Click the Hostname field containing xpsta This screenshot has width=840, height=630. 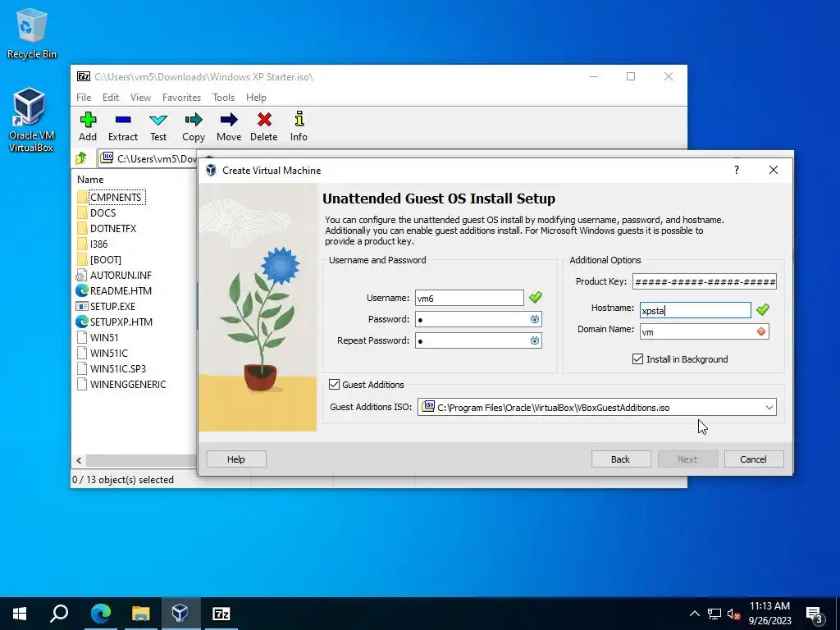coord(696,310)
